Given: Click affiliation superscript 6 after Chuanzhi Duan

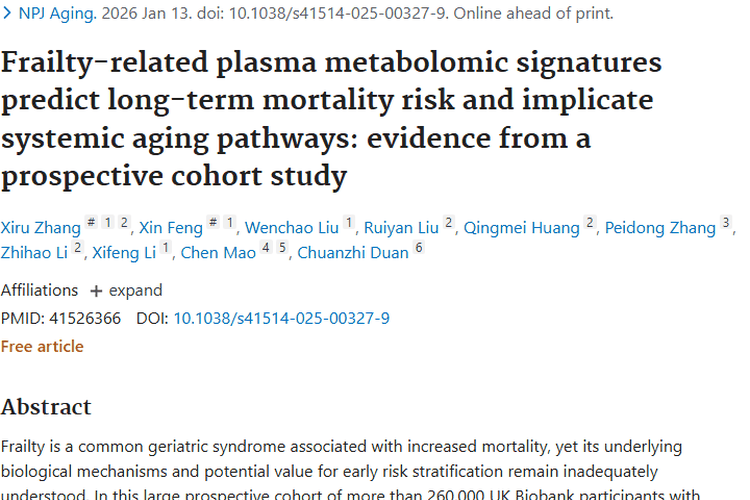Looking at the screenshot, I should pos(420,248).
